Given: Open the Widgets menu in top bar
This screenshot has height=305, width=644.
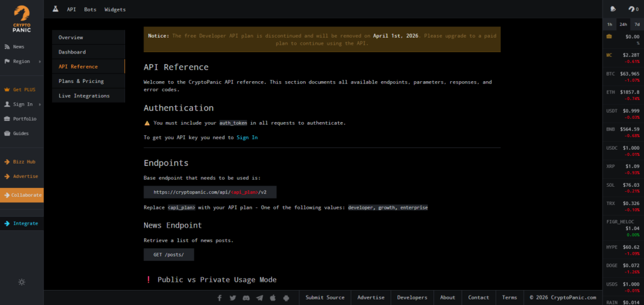Looking at the screenshot, I should click(x=115, y=9).
